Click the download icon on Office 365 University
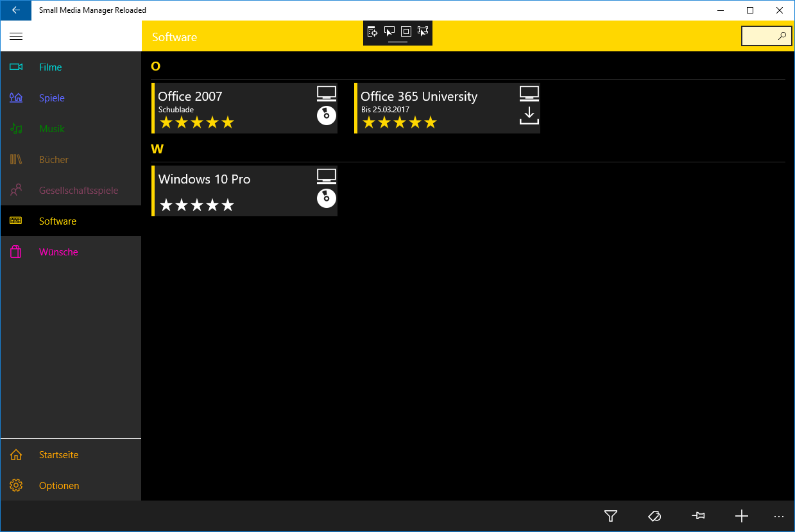795x532 pixels. pos(529,116)
